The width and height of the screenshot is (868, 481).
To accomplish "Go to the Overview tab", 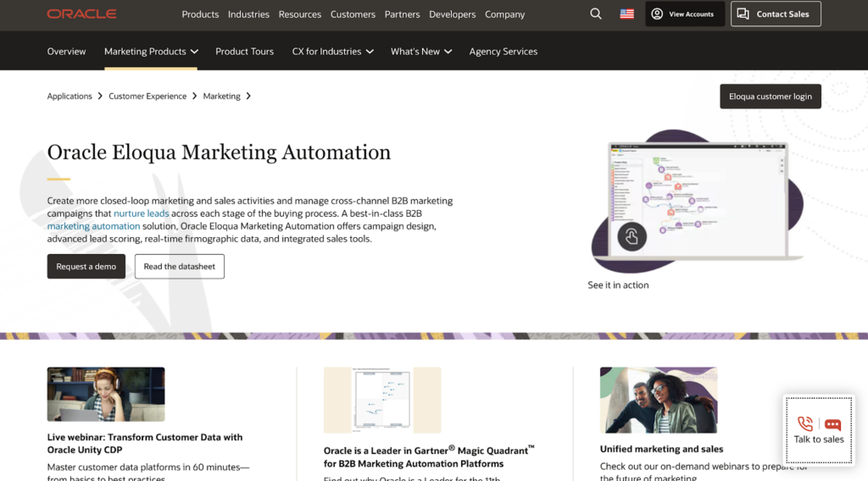I will tap(66, 52).
